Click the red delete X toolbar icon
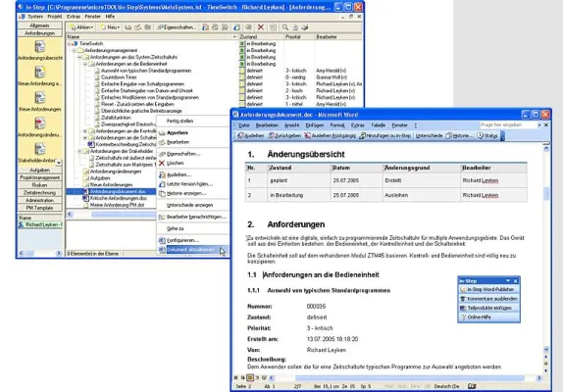This screenshot has width=563, height=392. (261, 27)
